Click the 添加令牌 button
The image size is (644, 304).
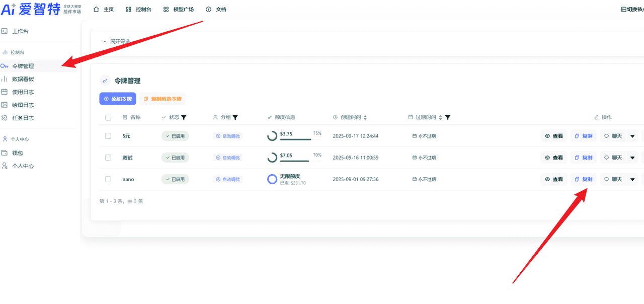pos(117,99)
